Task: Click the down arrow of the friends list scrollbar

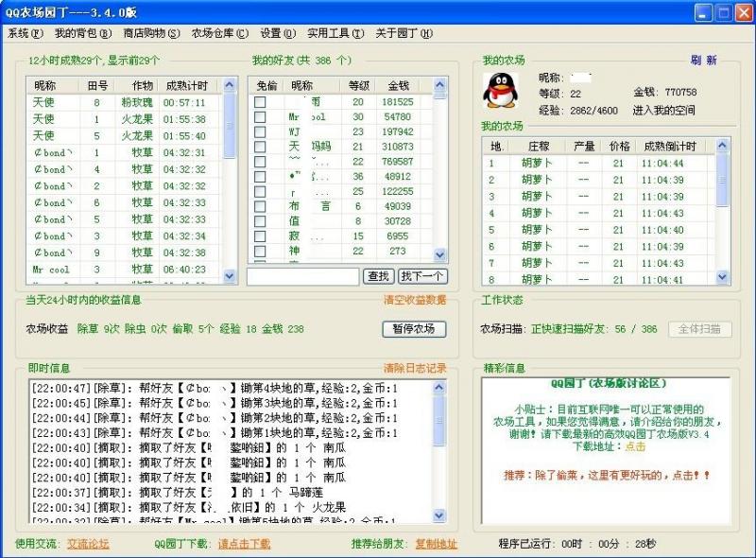Action: (x=439, y=254)
